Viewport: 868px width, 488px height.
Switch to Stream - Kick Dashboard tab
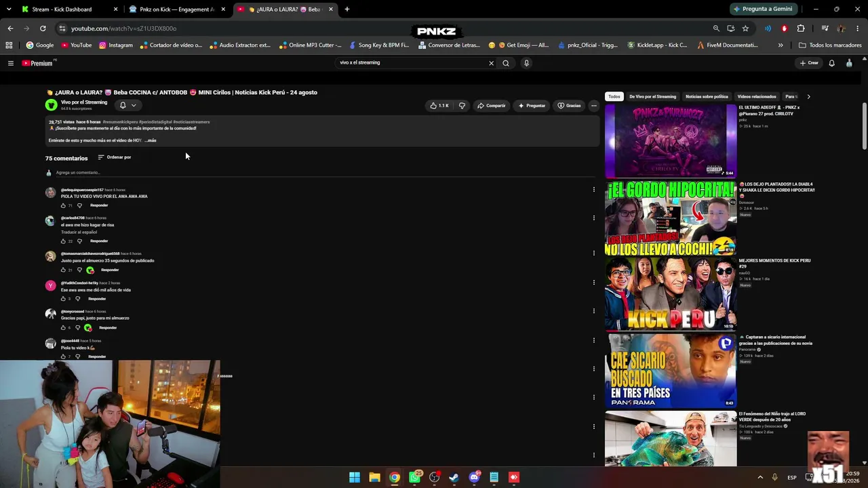pyautogui.click(x=68, y=9)
